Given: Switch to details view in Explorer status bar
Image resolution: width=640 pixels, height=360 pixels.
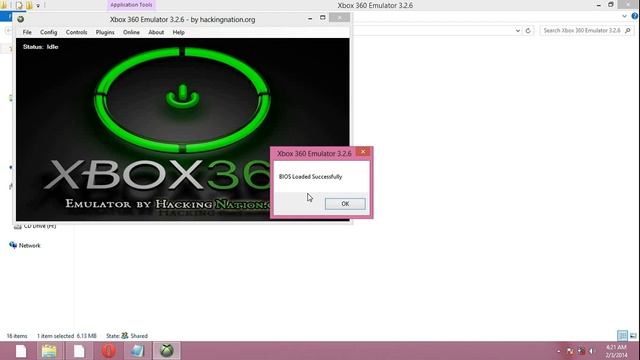Looking at the screenshot, I should point(622,336).
